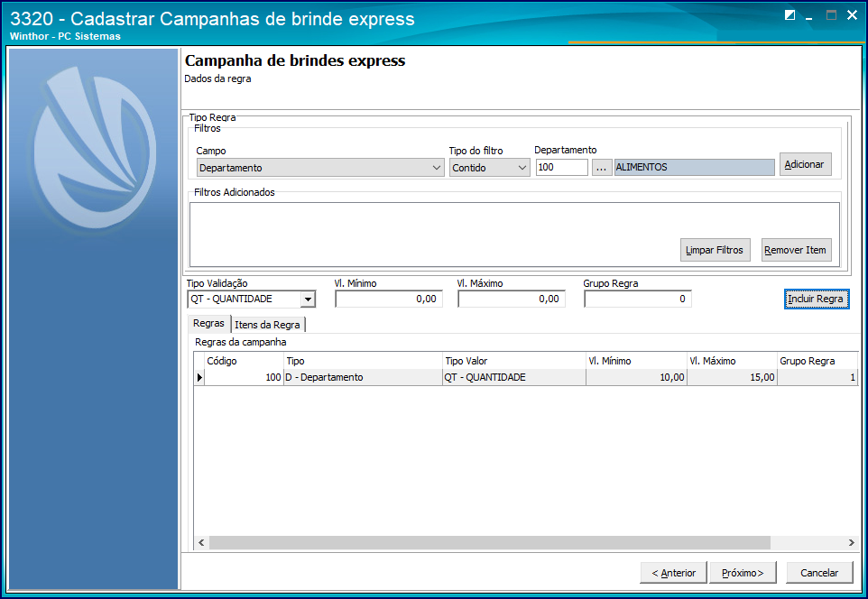868x599 pixels.
Task: Click the Tipo Valor column header
Action: [513, 361]
